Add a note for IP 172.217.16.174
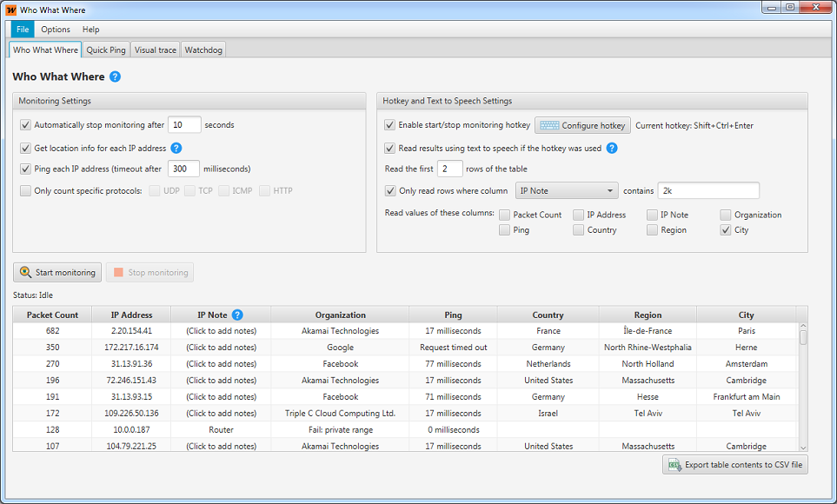This screenshot has width=837, height=504. point(221,348)
